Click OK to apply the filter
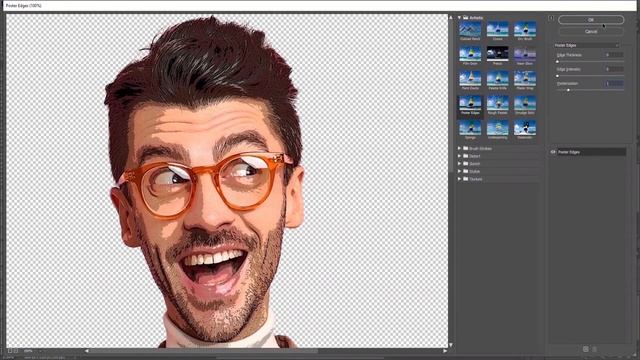640x360 pixels. (591, 20)
